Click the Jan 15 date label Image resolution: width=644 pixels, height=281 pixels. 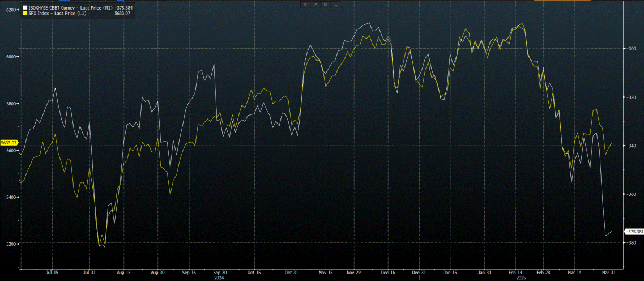click(x=450, y=272)
